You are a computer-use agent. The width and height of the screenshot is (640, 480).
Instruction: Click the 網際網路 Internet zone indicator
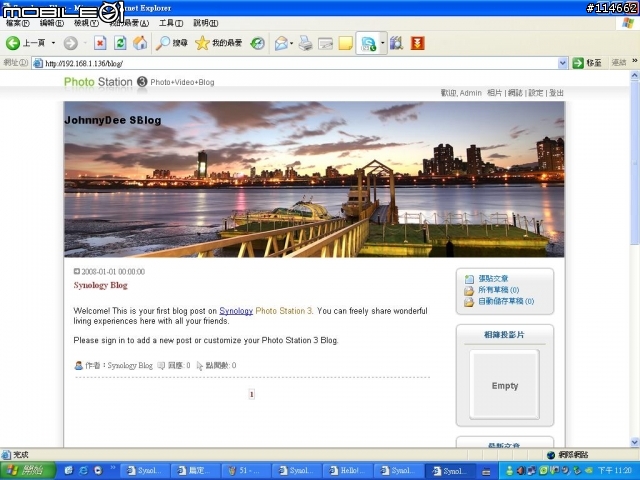click(568, 455)
